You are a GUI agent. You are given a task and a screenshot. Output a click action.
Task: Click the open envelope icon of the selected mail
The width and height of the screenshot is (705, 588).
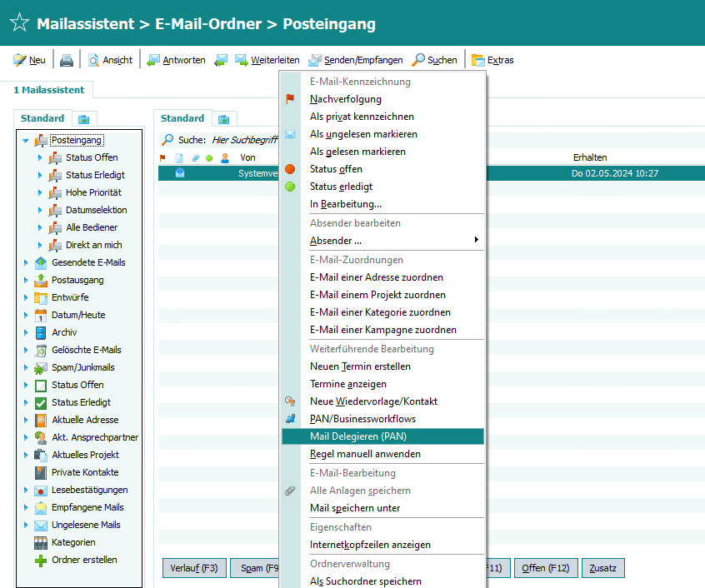pos(179,173)
